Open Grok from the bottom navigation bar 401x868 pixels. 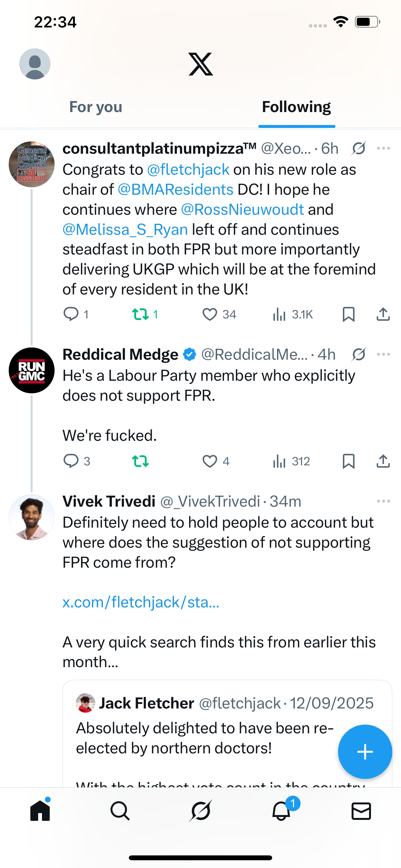coord(200,811)
